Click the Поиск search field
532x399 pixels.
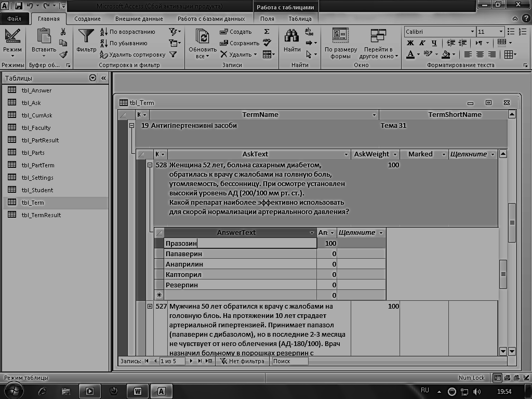(x=290, y=361)
